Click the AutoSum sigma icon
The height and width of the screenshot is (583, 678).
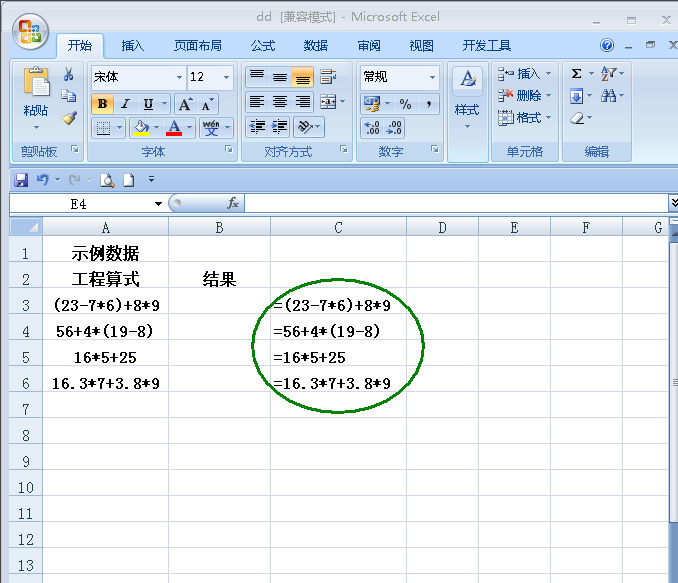click(x=577, y=74)
